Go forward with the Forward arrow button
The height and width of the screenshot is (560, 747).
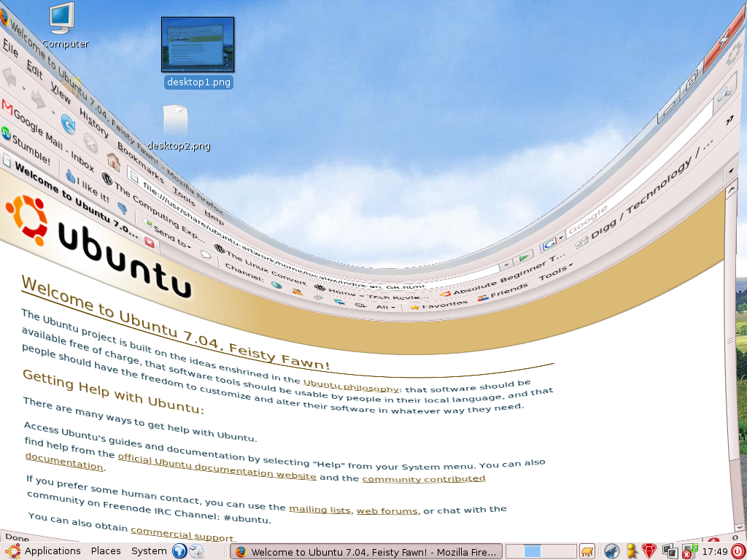click(39, 99)
